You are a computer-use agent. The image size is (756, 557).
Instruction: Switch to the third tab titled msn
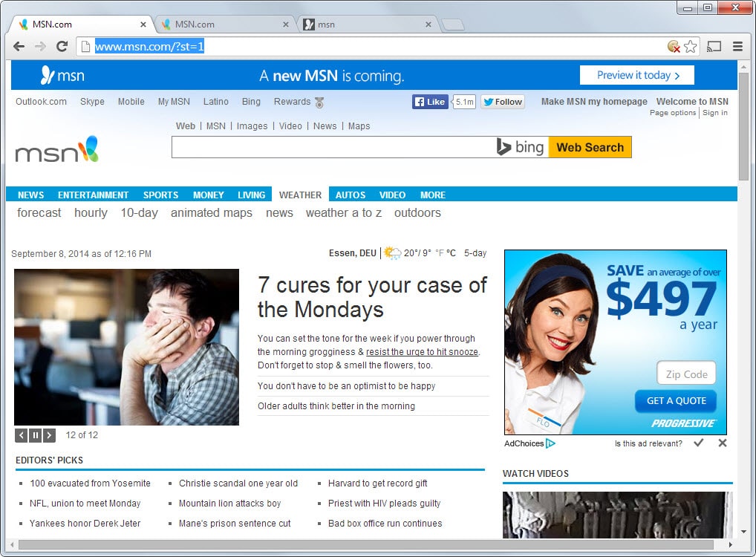click(x=366, y=24)
